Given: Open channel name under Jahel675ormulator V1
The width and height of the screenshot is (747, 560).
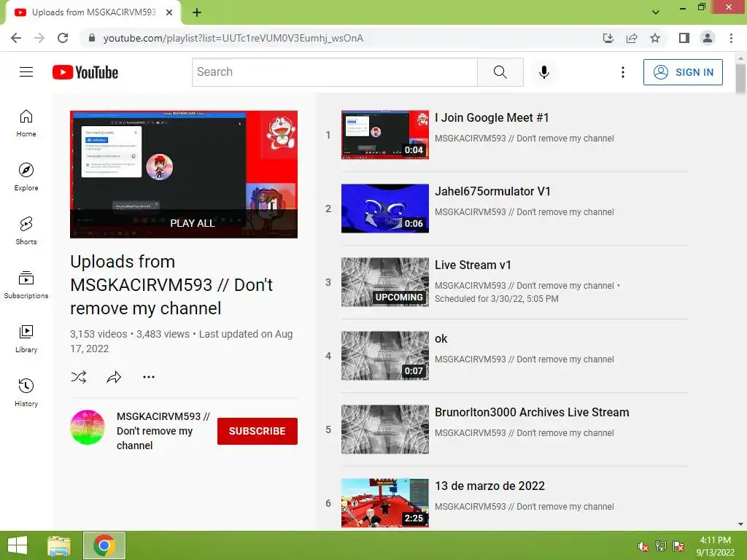Looking at the screenshot, I should pyautogui.click(x=524, y=212).
